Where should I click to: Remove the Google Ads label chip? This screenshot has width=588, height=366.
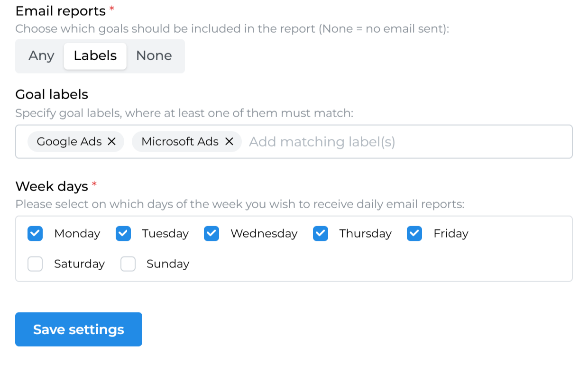112,141
